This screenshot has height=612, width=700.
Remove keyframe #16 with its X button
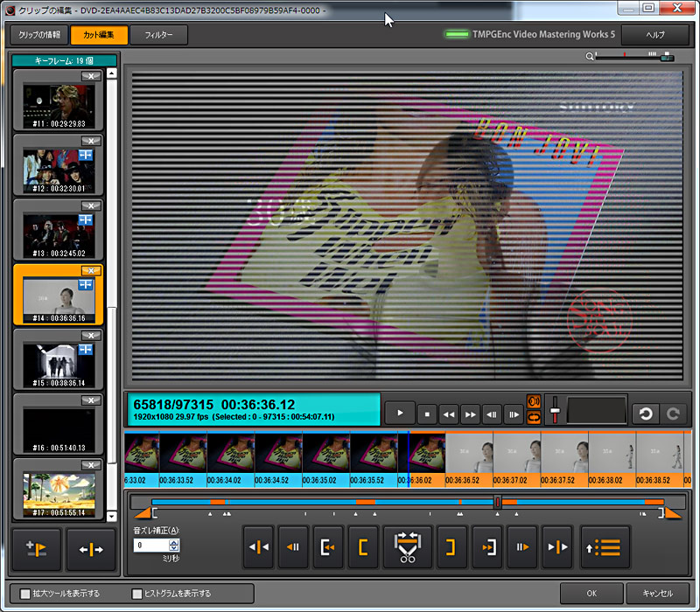point(91,400)
